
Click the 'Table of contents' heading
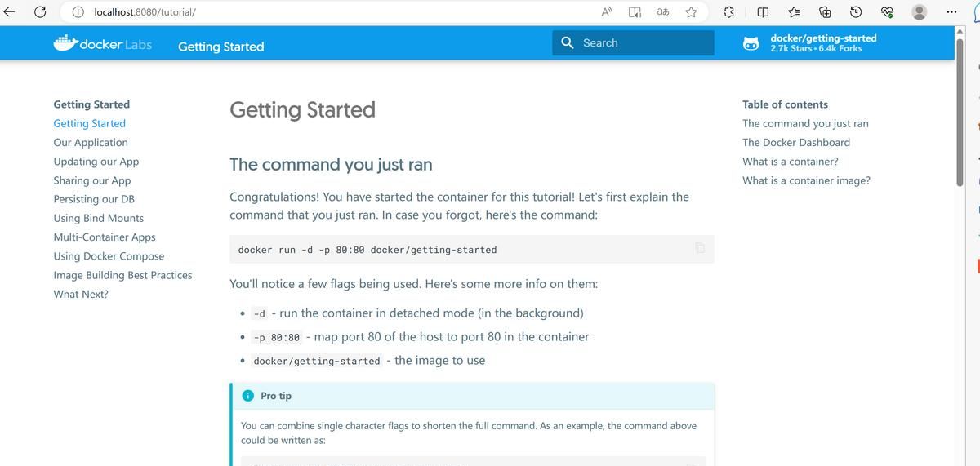pyautogui.click(x=785, y=104)
